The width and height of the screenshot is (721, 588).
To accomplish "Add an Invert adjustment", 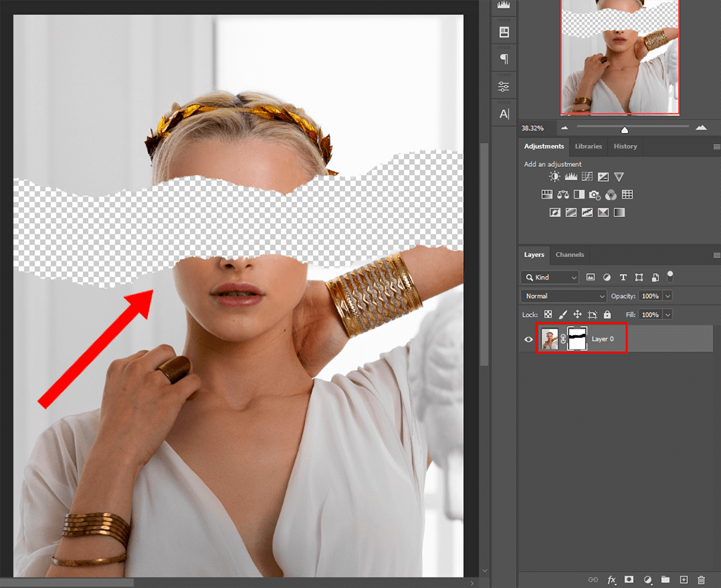I will tap(555, 213).
